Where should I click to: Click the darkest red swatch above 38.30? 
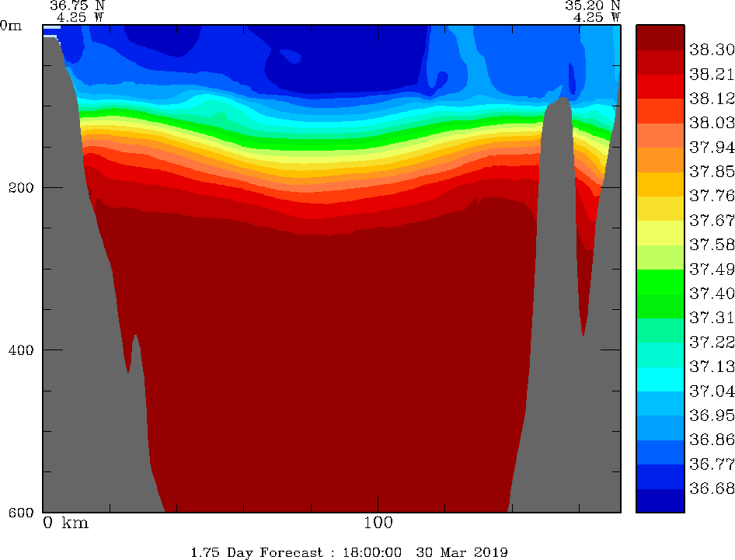coord(660,37)
